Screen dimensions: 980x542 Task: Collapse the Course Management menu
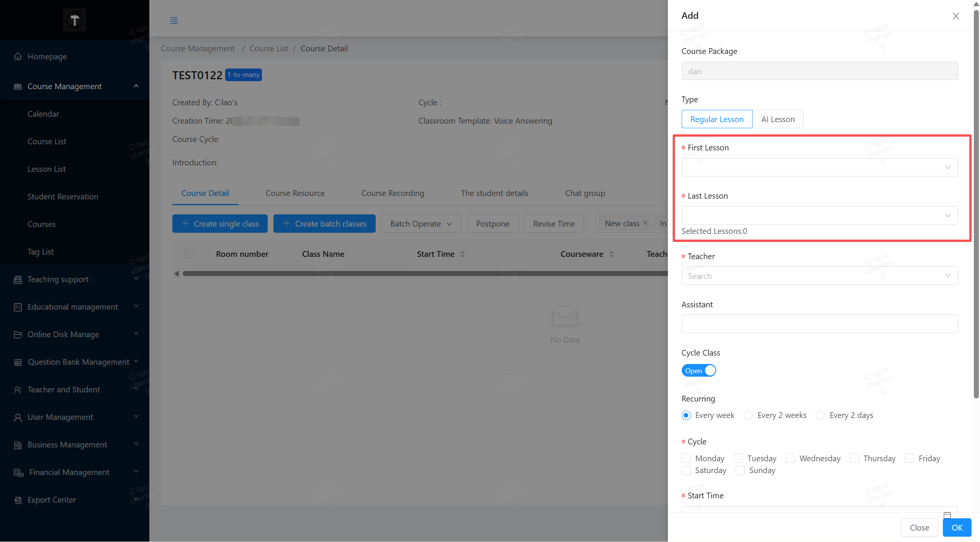tap(136, 86)
